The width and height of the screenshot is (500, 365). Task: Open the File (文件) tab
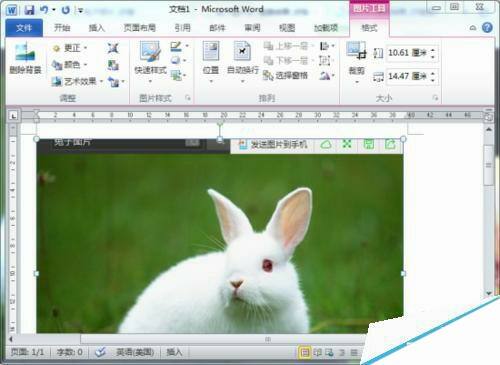click(24, 28)
